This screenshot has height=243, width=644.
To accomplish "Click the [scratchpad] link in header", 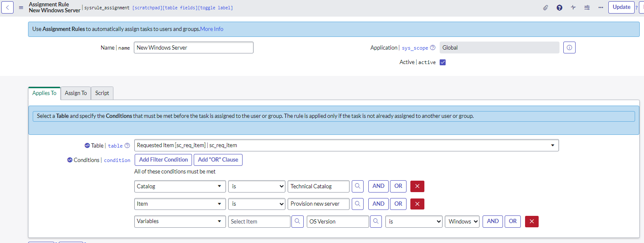I will point(147,8).
